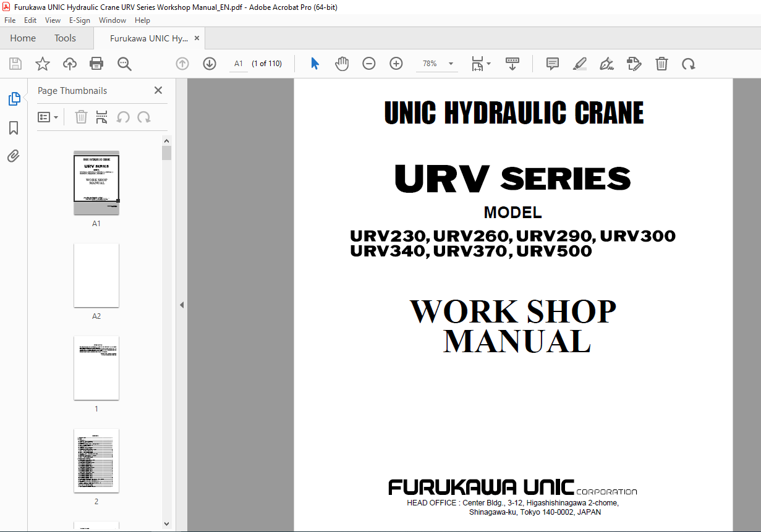Click the page number field A1

click(x=239, y=64)
